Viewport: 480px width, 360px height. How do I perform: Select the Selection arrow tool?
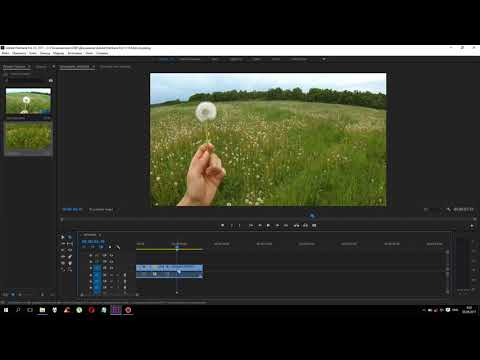coord(63,237)
